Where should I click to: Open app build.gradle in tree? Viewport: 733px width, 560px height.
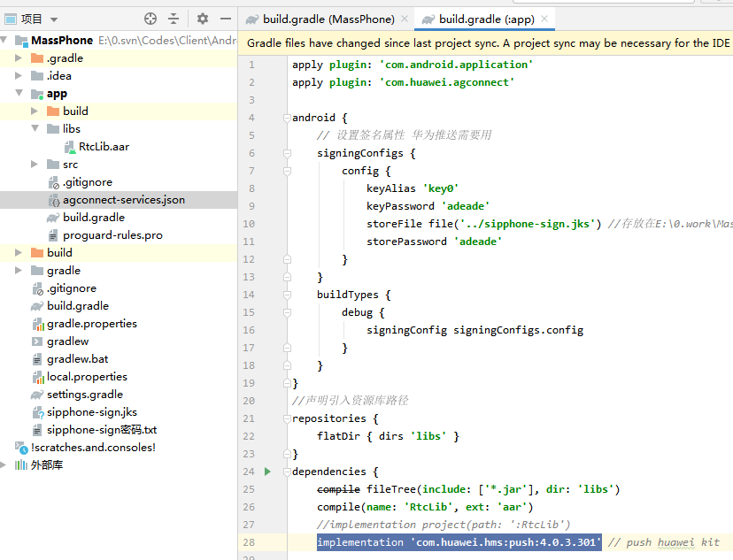(94, 218)
